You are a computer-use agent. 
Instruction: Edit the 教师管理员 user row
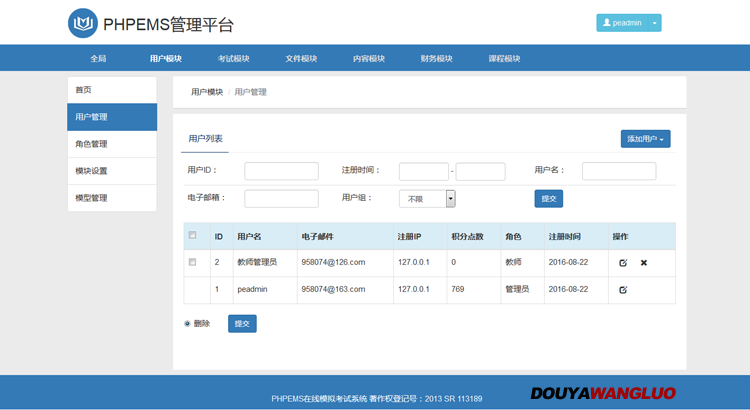click(623, 263)
